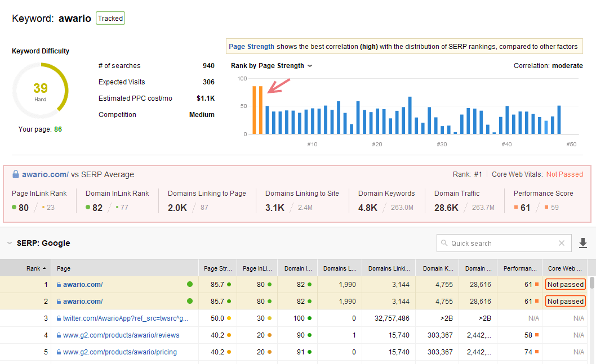Click the lock icon beside awario.com/ vs SERP Average

[x=16, y=174]
